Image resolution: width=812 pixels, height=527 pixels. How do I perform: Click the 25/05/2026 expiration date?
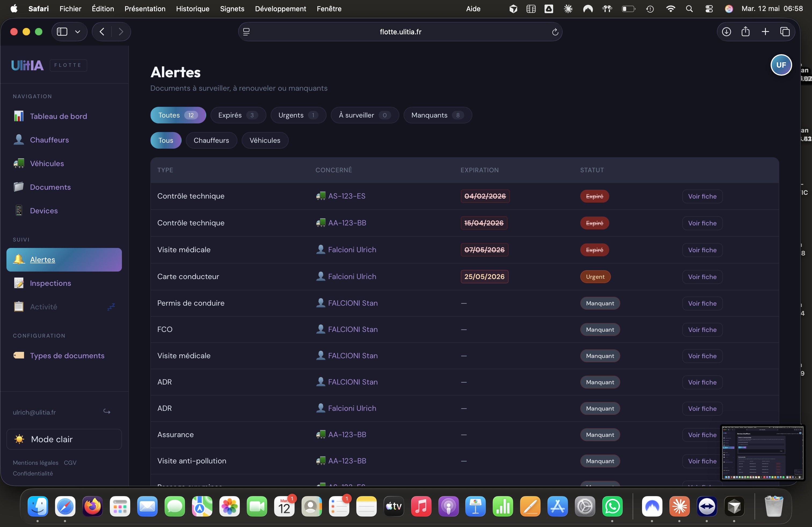[x=484, y=277]
